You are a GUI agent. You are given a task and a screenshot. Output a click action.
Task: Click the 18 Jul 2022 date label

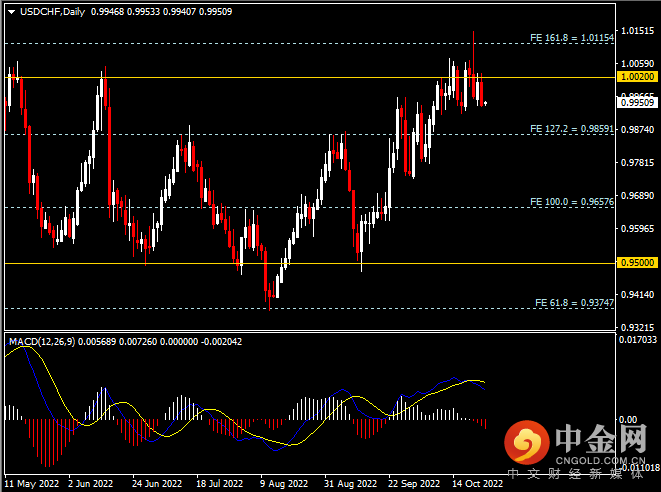click(219, 484)
